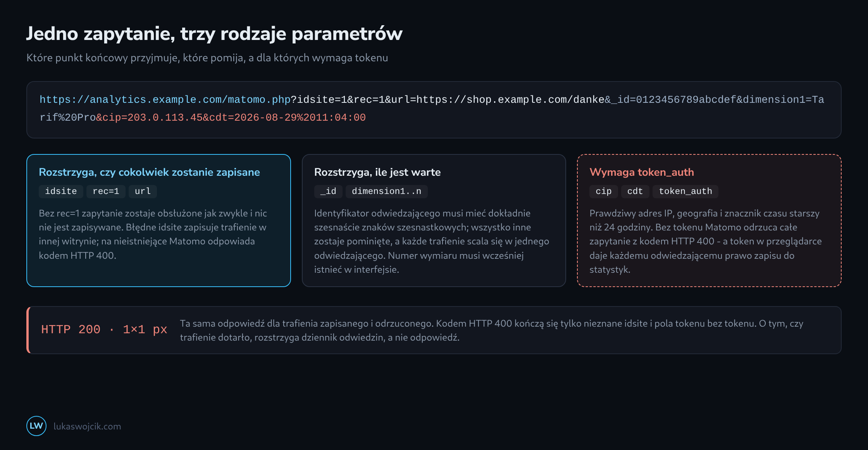Select the cip parameter chip
The image size is (868, 450).
(x=604, y=191)
